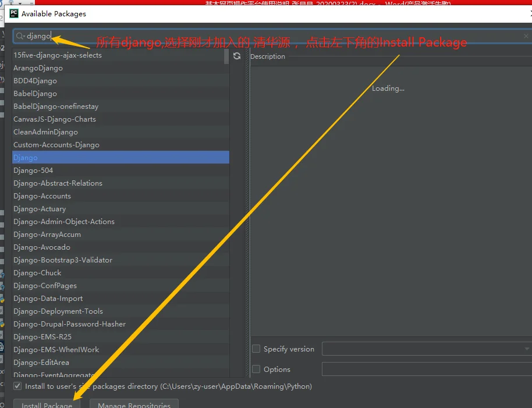
Task: Click the package list scrollbar thumb
Action: pos(226,56)
